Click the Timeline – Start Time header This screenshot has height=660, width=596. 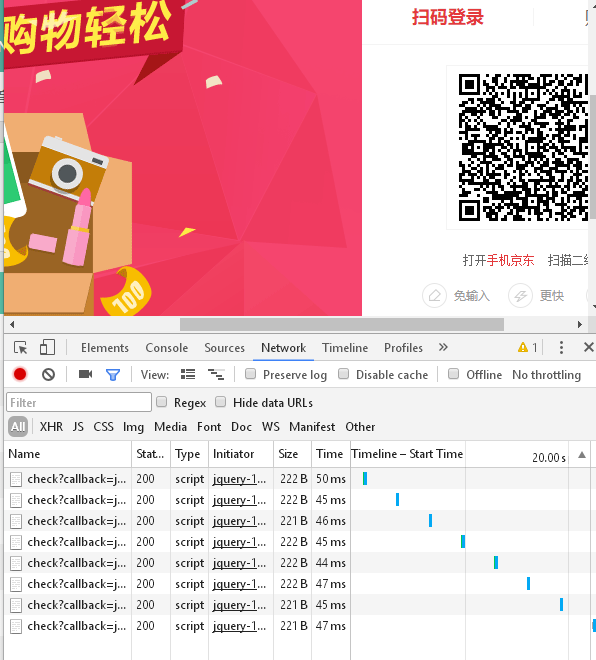[407, 454]
